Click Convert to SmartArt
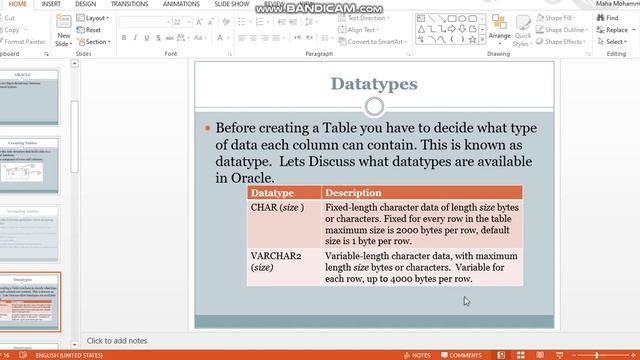 (373, 42)
